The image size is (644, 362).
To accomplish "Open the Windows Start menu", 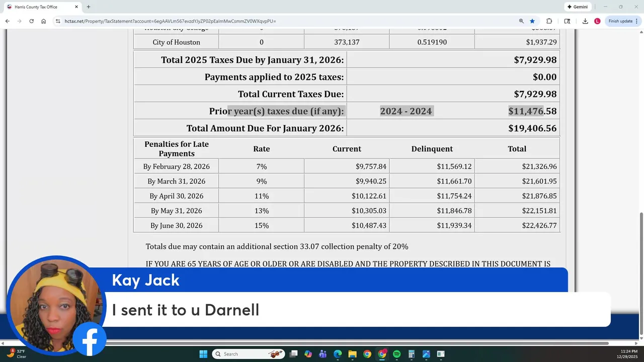I will (x=203, y=354).
